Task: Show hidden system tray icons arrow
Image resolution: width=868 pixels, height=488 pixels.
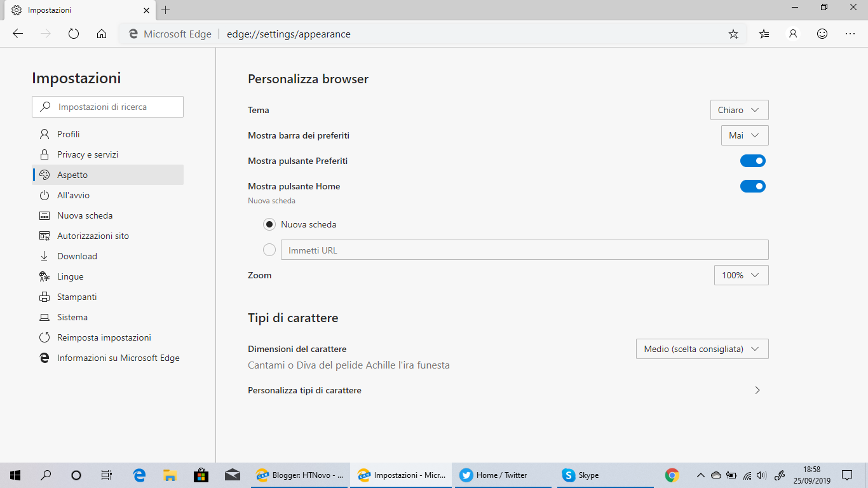Action: click(701, 475)
